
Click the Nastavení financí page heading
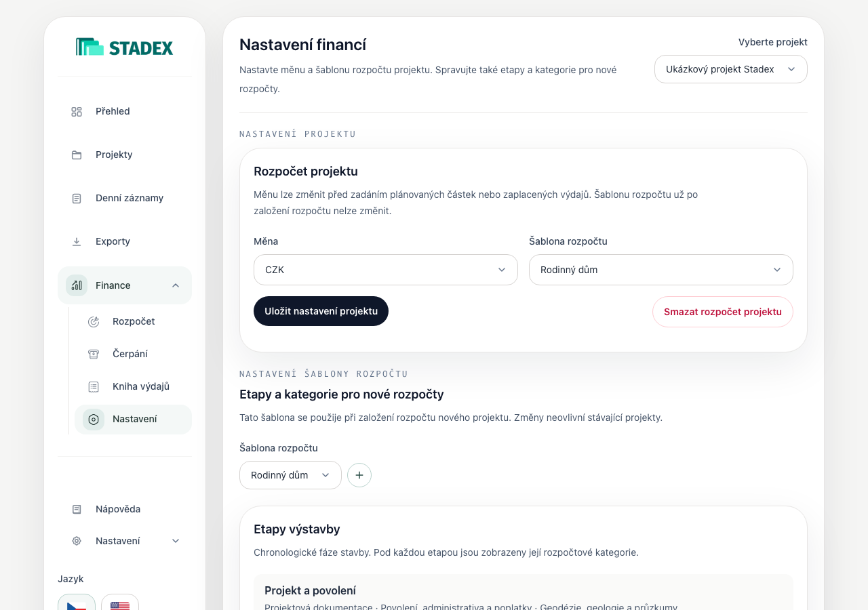pyautogui.click(x=303, y=45)
